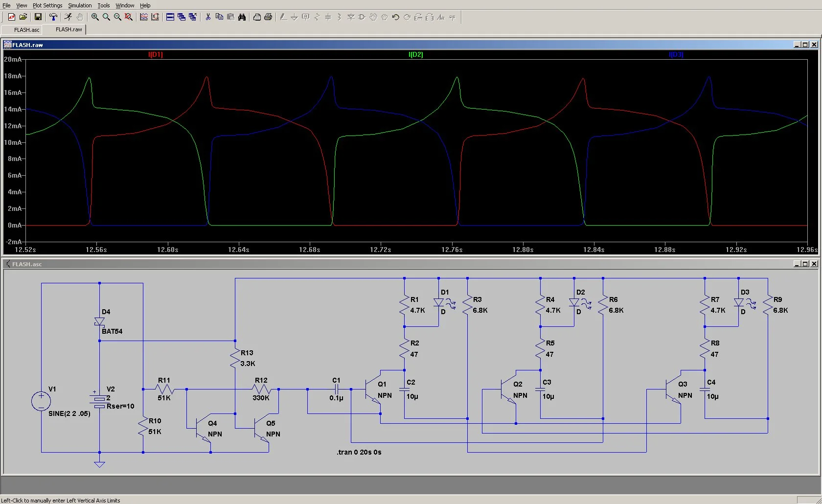Click the -2mA vertical axis label

coord(14,242)
